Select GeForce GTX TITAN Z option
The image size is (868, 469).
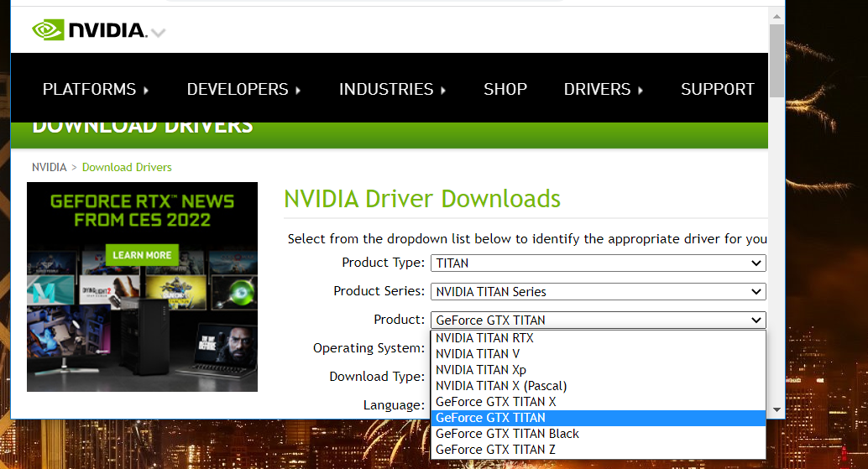tap(599, 451)
